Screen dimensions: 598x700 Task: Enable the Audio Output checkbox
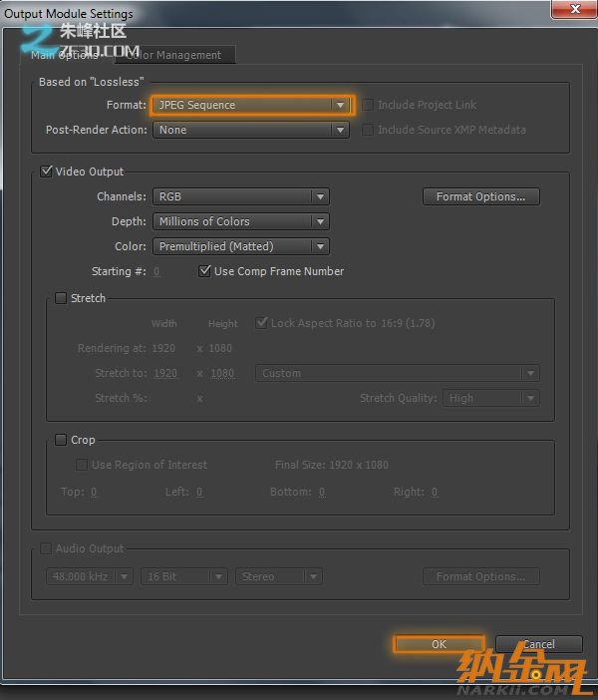46,548
